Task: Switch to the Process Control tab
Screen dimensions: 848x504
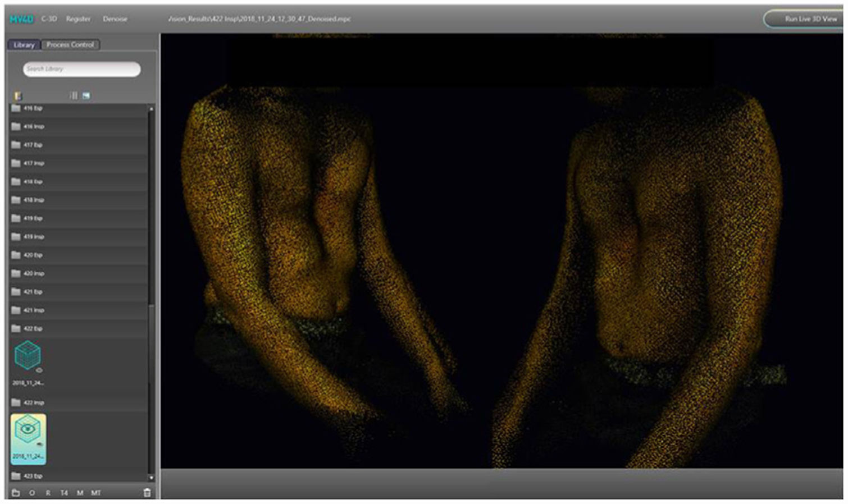Action: pyautogui.click(x=70, y=45)
